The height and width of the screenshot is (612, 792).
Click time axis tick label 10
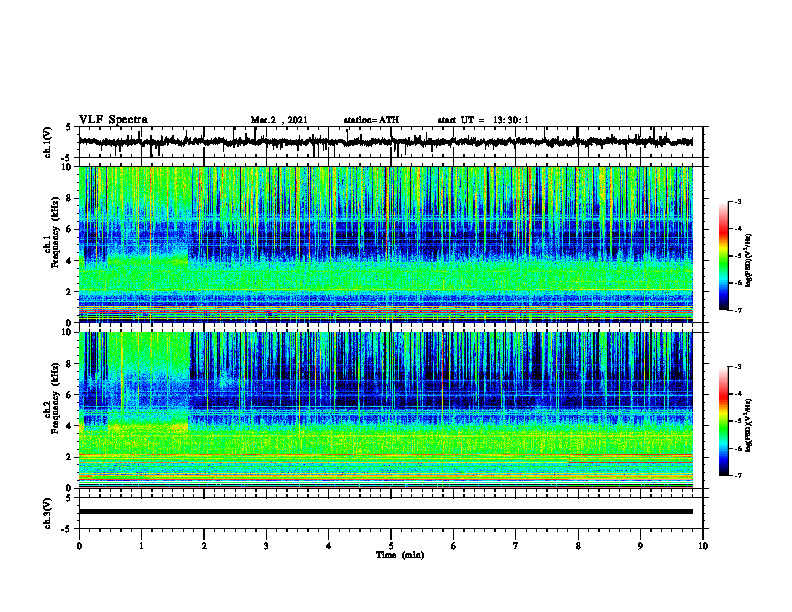coord(703,546)
